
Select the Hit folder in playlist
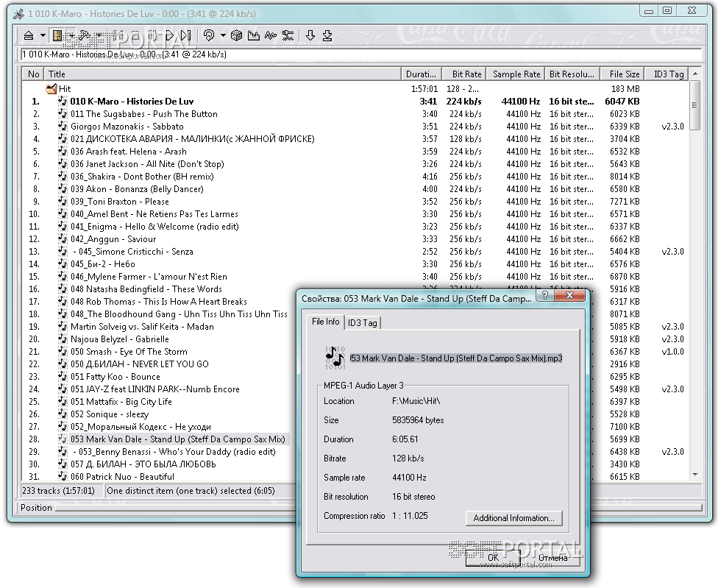(x=65, y=89)
